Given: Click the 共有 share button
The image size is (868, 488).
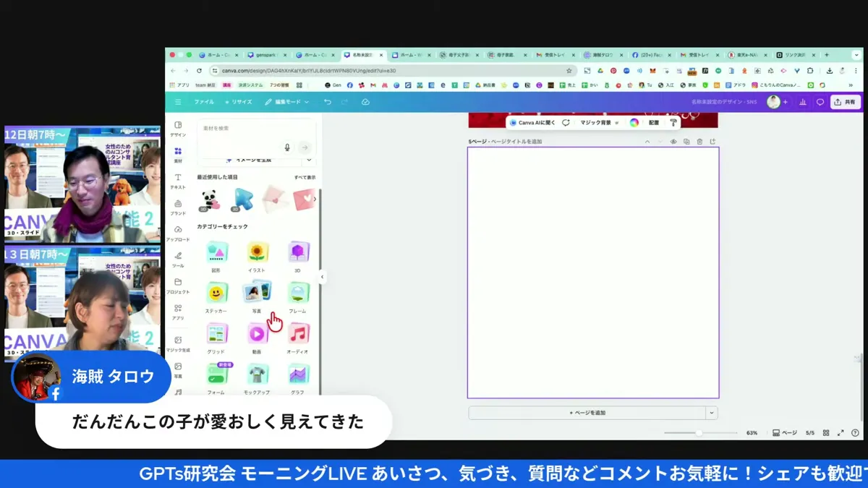Looking at the screenshot, I should pyautogui.click(x=845, y=102).
